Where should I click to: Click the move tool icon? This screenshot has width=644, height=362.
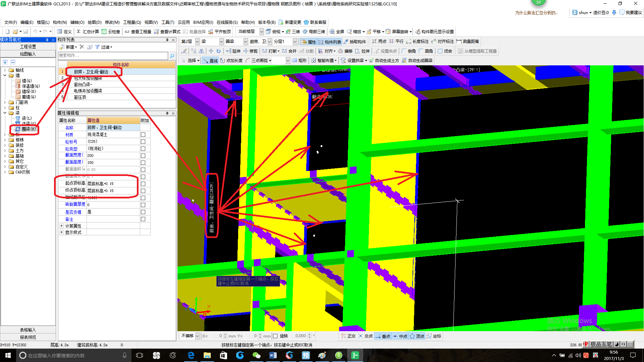point(211,51)
